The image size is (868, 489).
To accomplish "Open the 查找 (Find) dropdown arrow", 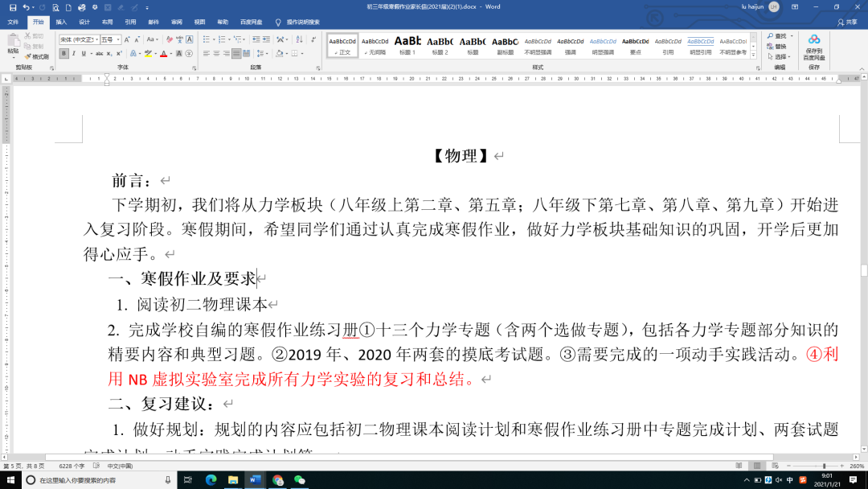I will (x=792, y=36).
